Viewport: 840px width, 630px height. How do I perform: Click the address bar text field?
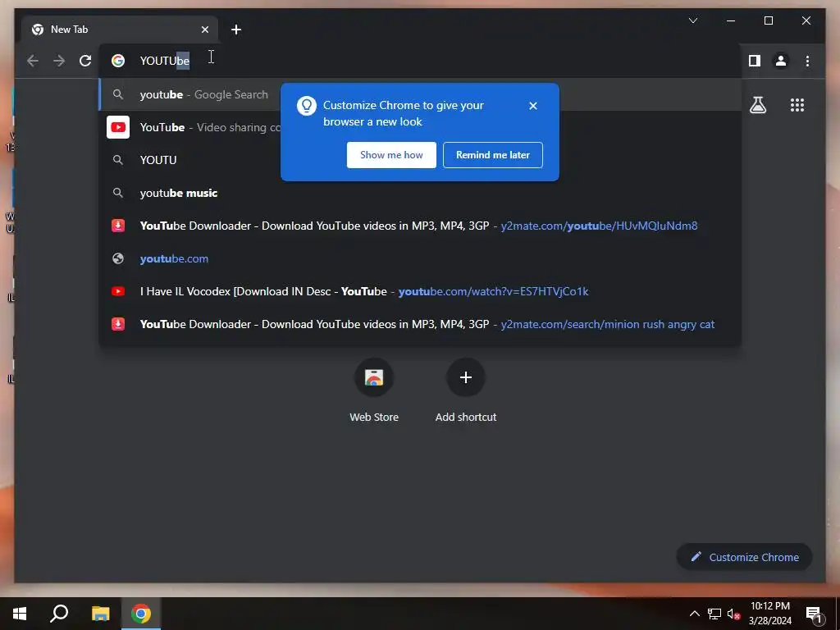coord(420,61)
